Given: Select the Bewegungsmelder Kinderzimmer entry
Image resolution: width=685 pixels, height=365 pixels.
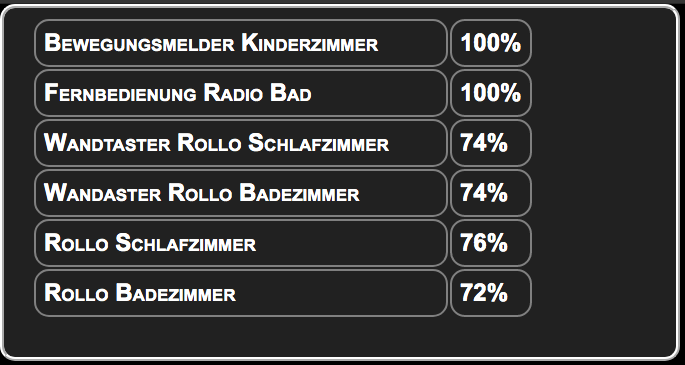Looking at the screenshot, I should coord(241,43).
